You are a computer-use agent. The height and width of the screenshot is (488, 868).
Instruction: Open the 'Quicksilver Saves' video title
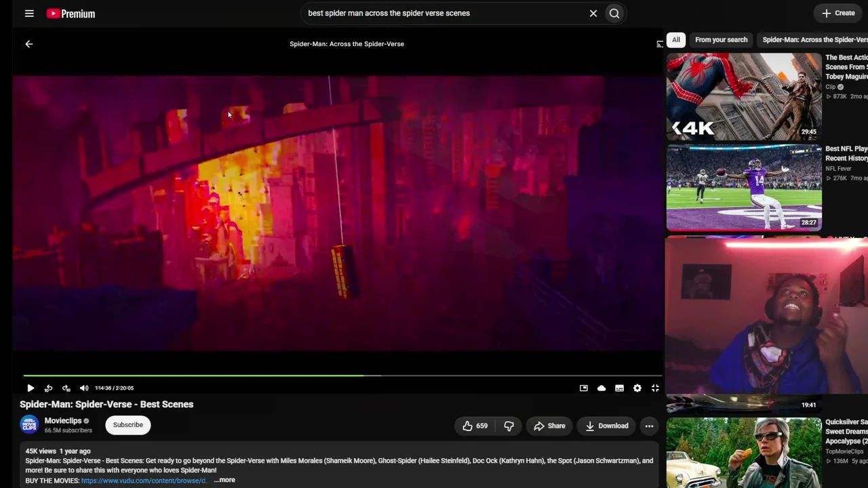click(846, 432)
